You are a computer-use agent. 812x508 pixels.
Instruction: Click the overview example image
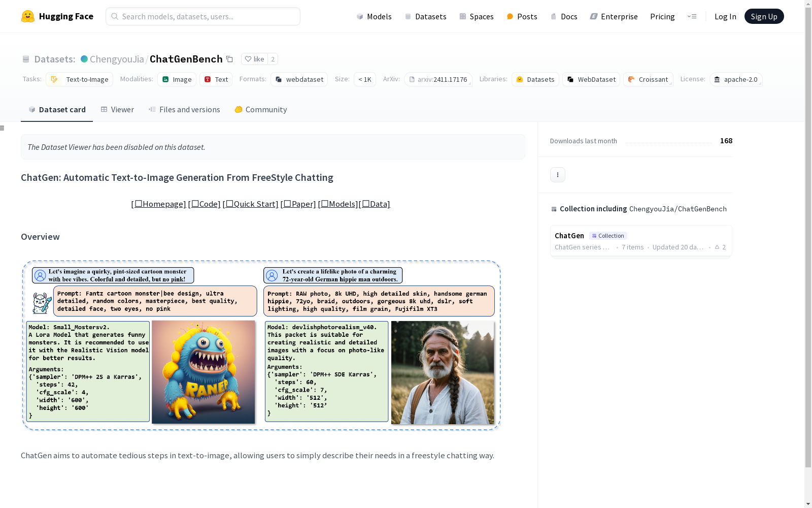(x=261, y=345)
